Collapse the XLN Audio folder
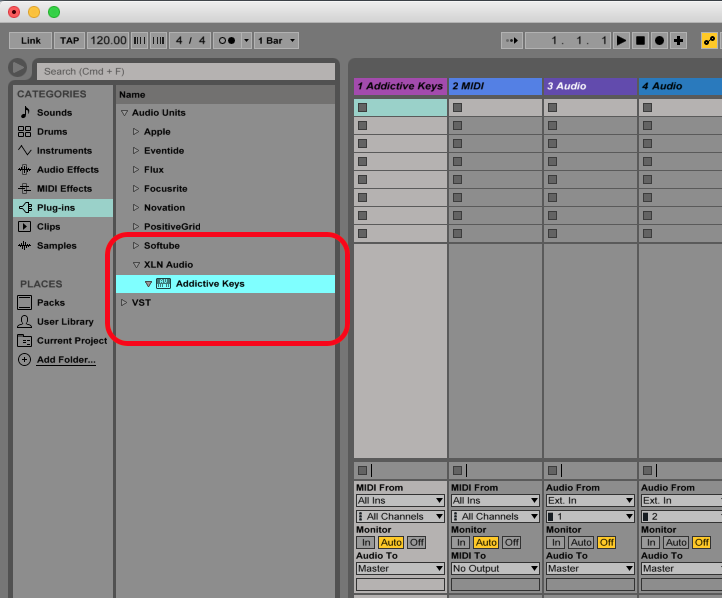 click(x=136, y=265)
